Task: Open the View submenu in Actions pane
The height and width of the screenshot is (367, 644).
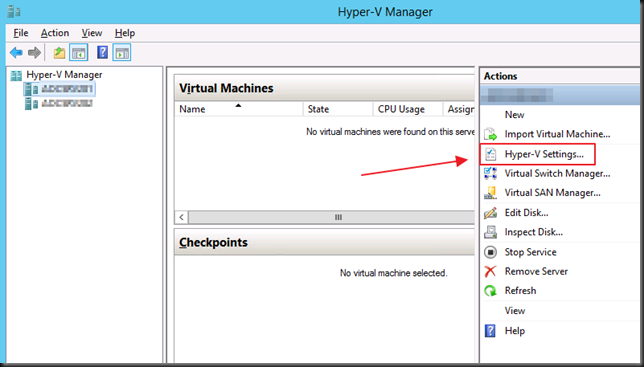Action: click(x=515, y=311)
